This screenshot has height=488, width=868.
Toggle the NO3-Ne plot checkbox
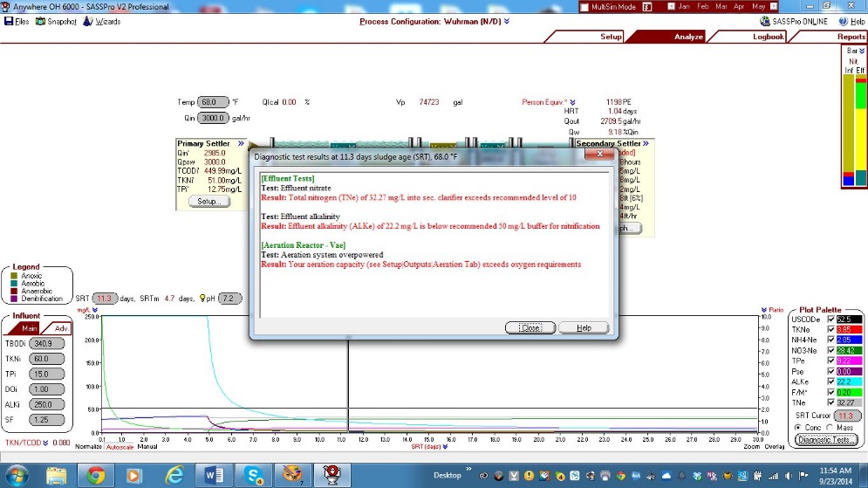[831, 351]
